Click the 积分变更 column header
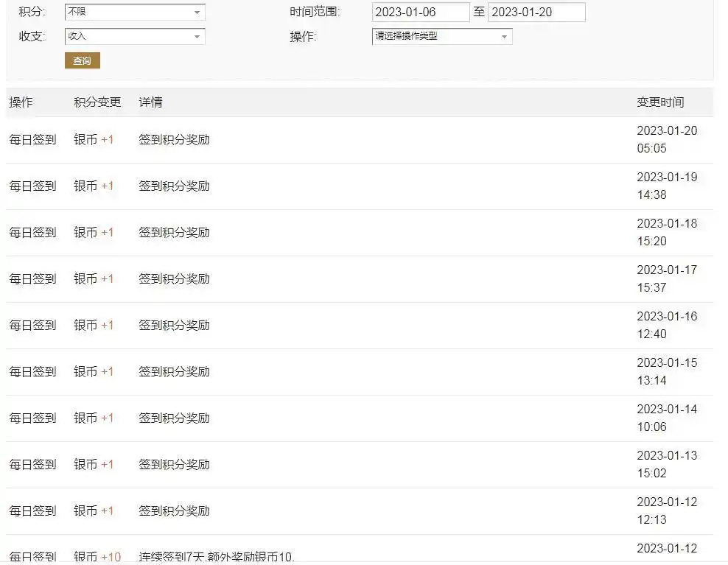 97,102
